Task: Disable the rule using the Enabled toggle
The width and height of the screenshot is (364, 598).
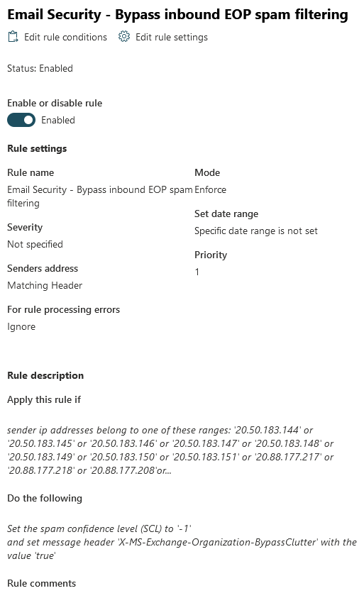Action: click(x=21, y=120)
